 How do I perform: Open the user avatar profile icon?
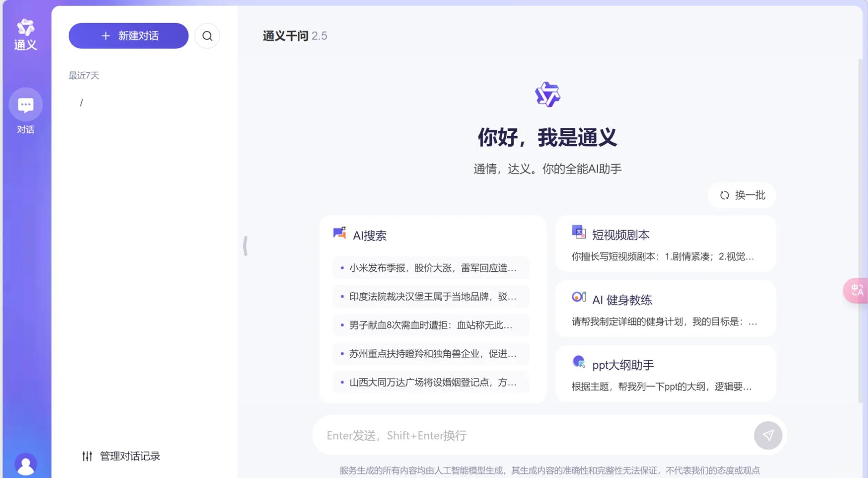25,464
